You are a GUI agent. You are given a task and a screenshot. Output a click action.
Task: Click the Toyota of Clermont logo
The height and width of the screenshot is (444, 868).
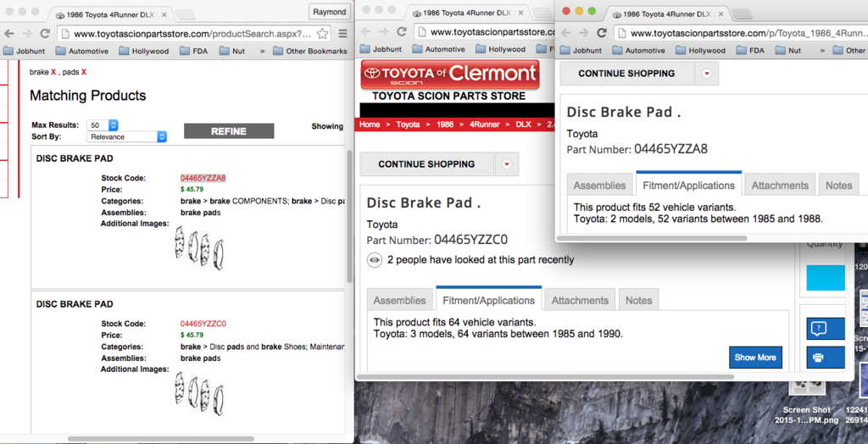click(x=449, y=75)
